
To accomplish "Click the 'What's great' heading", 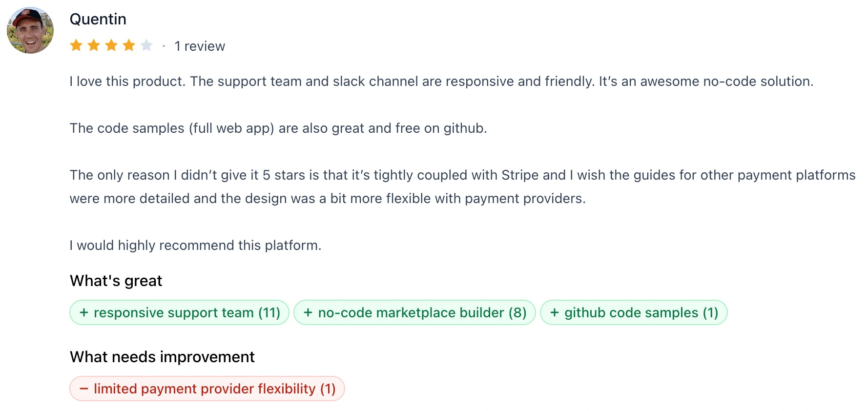I will point(116,281).
